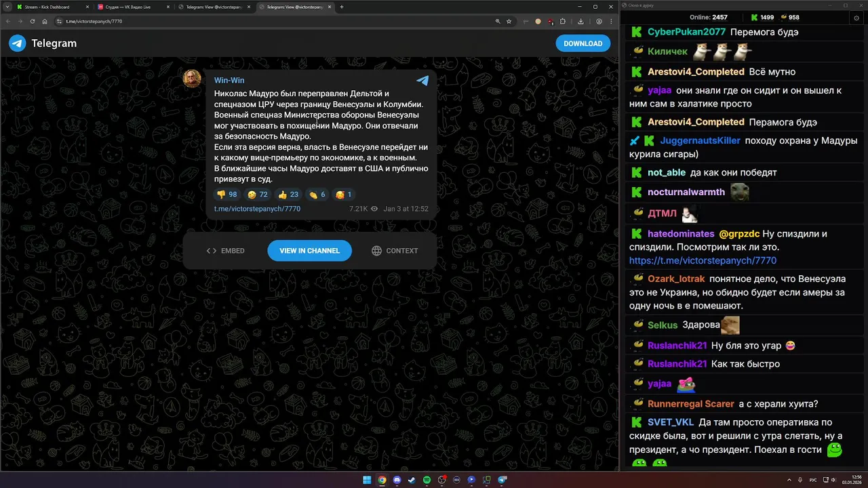Click the username JuggernautsKiller in chat
This screenshot has width=868, height=488.
pyautogui.click(x=701, y=141)
